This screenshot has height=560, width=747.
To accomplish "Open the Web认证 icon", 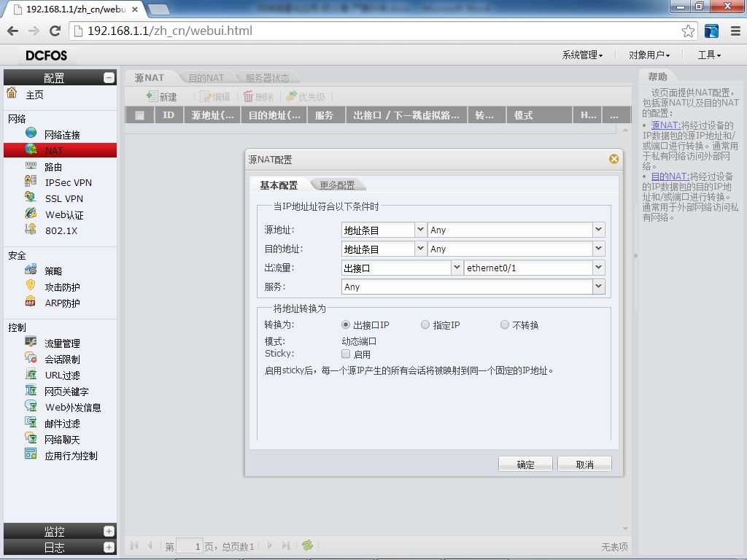I will (x=31, y=214).
